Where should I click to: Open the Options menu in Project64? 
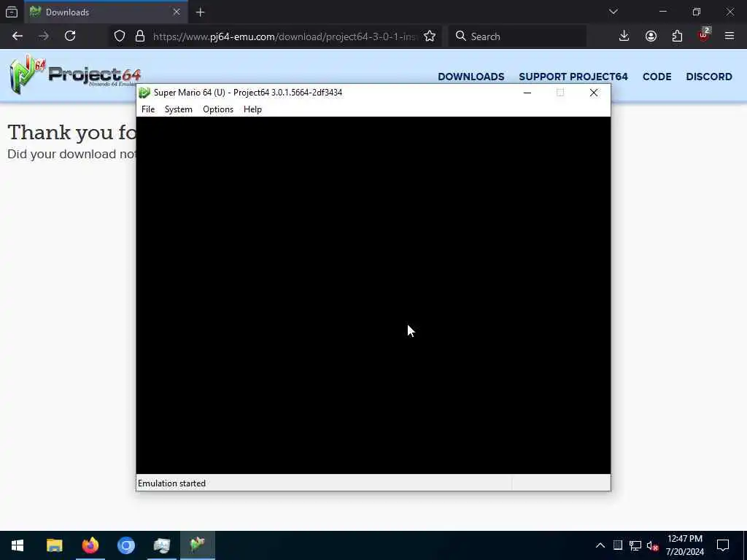pyautogui.click(x=217, y=109)
